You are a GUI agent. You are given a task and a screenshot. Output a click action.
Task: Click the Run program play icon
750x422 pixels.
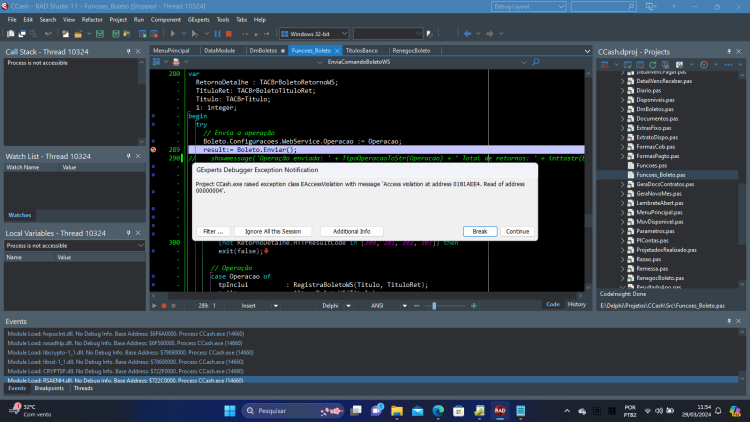[x=173, y=33]
